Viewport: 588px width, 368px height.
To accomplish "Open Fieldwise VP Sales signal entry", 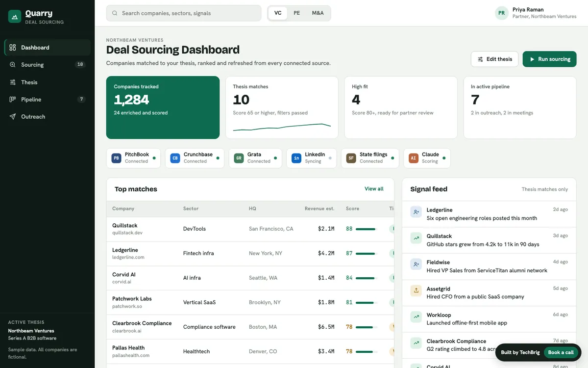I will (x=489, y=266).
